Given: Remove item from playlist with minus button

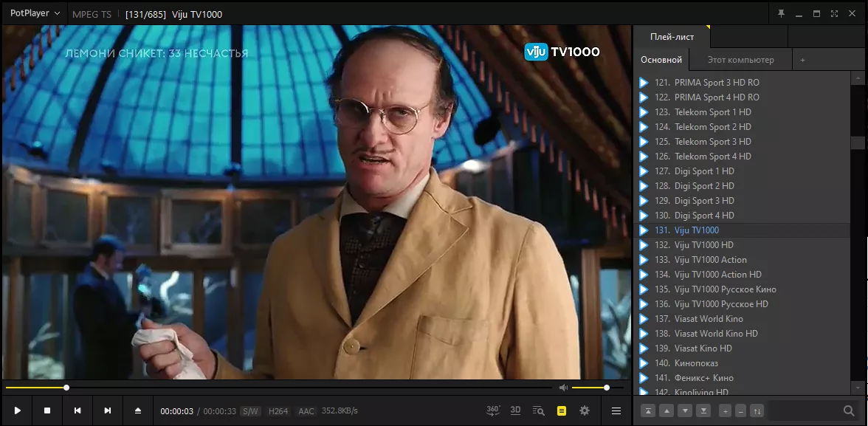Looking at the screenshot, I should click(x=741, y=410).
